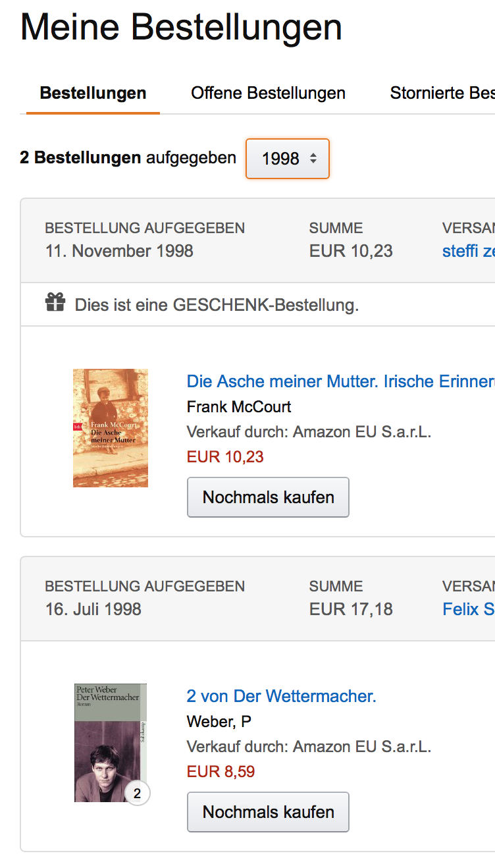Click the order date 16. Juli 1998
This screenshot has width=495, height=868.
pyautogui.click(x=93, y=609)
